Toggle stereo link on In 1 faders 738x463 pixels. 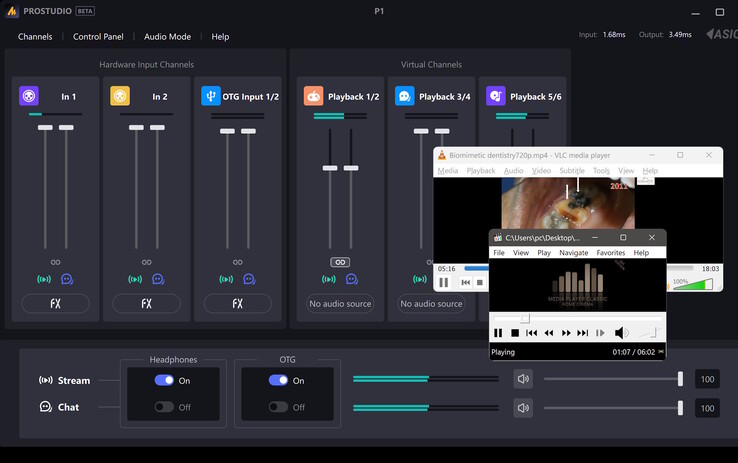[56, 262]
